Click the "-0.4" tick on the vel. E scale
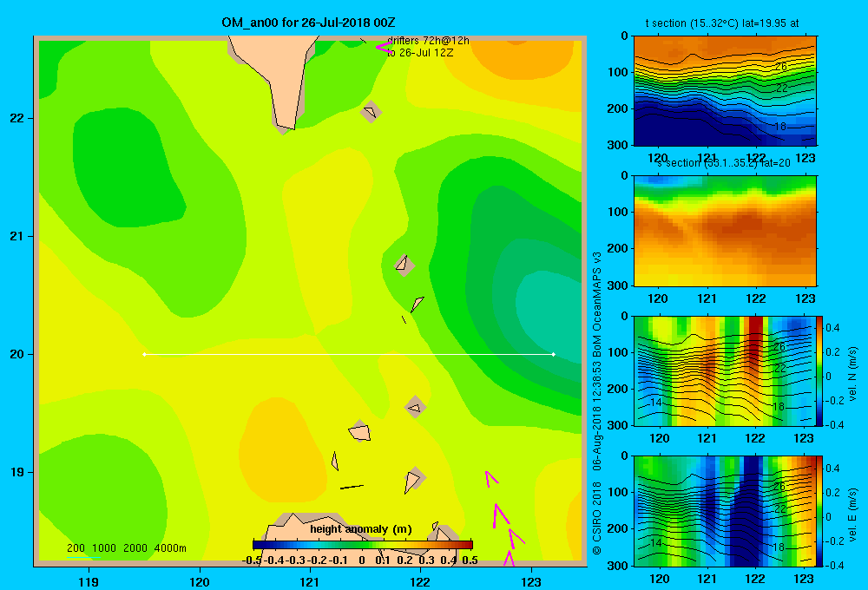This screenshot has width=868, height=590. point(833,565)
